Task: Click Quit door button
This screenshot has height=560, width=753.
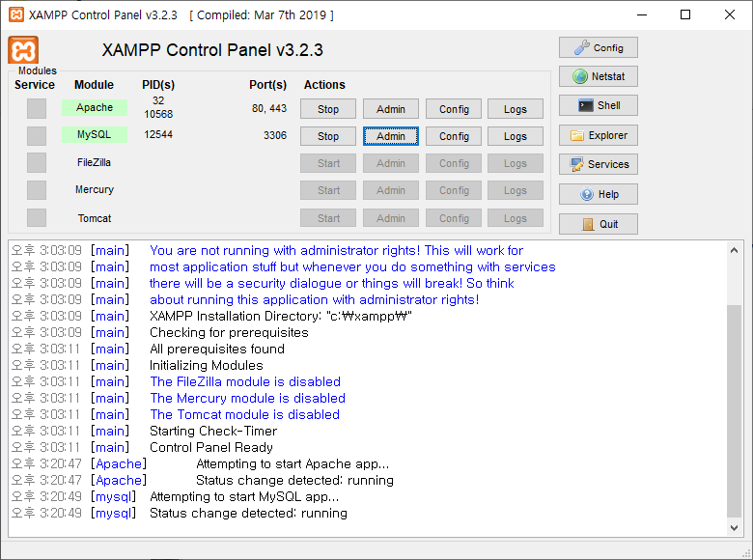Action: (x=599, y=224)
